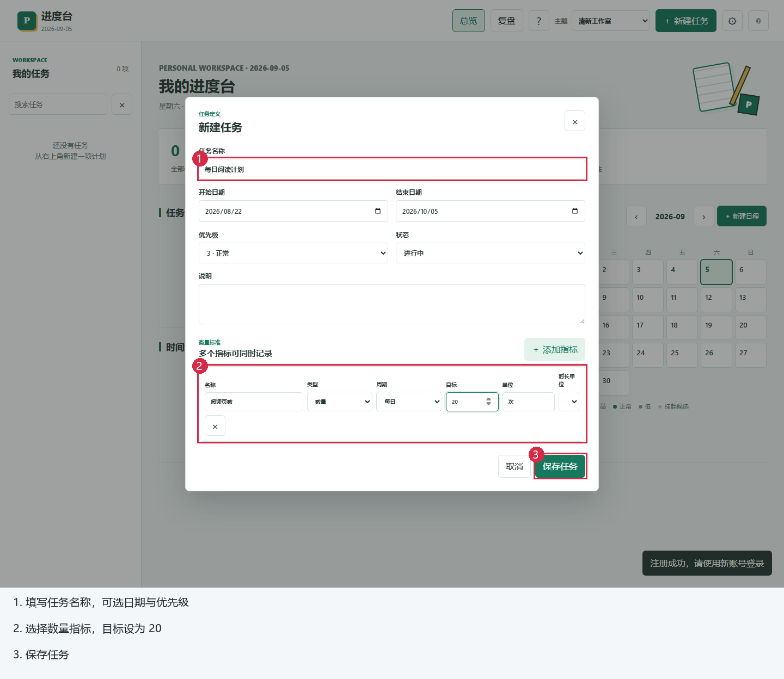The width and height of the screenshot is (784, 679).
Task: Focus the 任务名称 field containing 每日阅读计划
Action: (392, 169)
